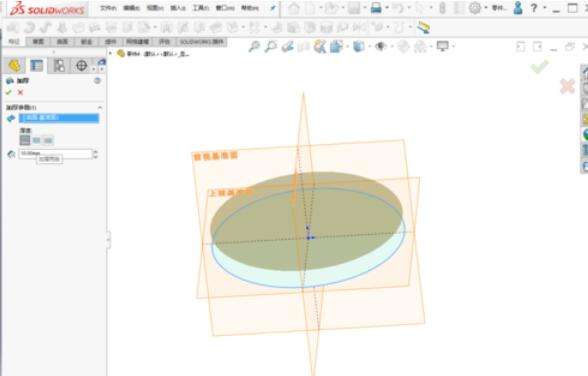Open the 帮助 (Help) menu
The width and height of the screenshot is (588, 376).
point(250,8)
